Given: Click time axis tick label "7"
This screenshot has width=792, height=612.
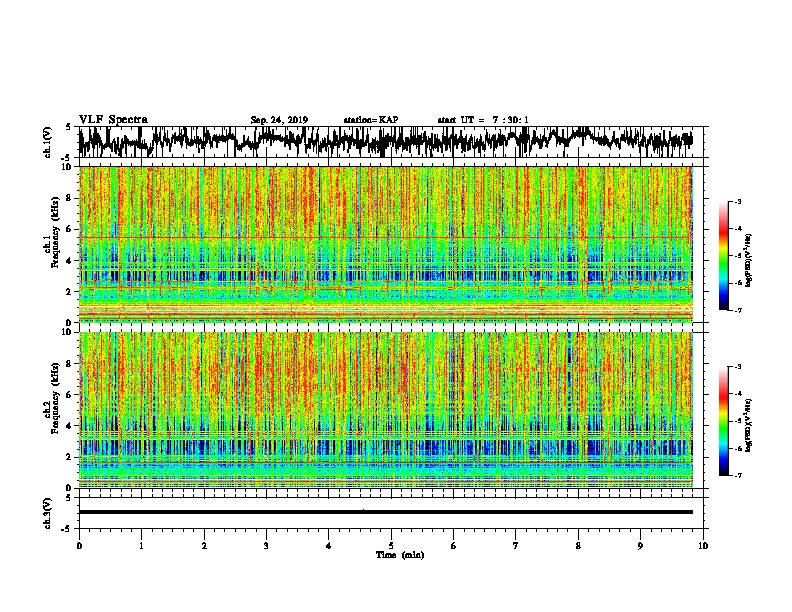Looking at the screenshot, I should coord(516,546).
